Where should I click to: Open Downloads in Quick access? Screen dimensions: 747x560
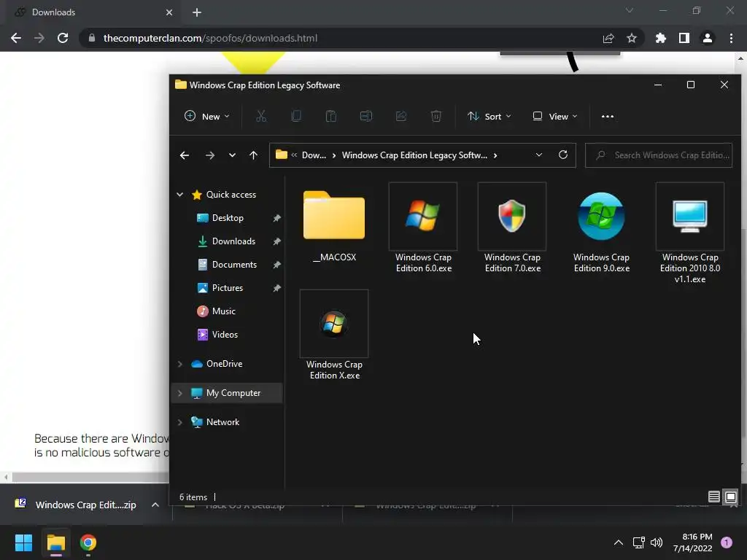click(233, 241)
